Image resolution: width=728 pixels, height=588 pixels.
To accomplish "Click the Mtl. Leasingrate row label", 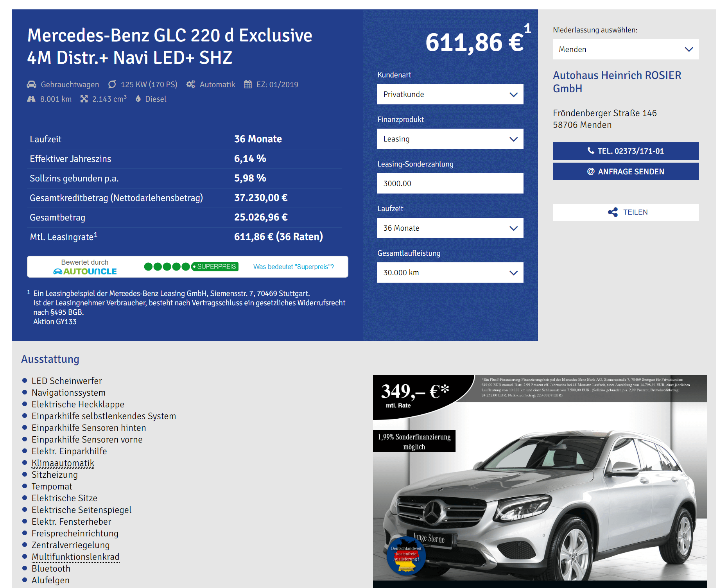I will click(64, 237).
